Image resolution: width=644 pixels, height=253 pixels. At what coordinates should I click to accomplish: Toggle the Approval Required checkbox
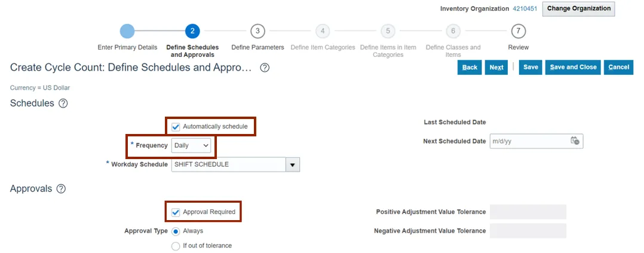[176, 212]
